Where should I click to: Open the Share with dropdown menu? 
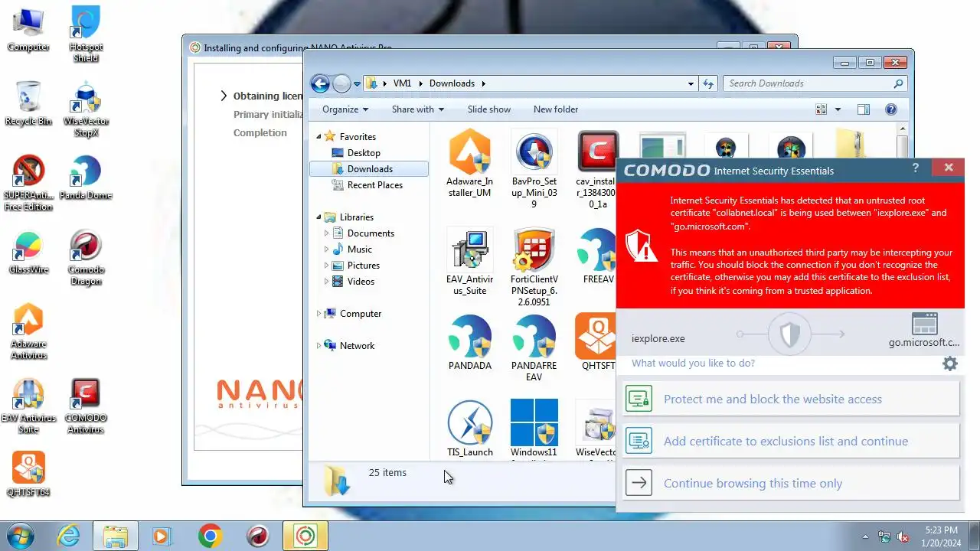pos(418,109)
